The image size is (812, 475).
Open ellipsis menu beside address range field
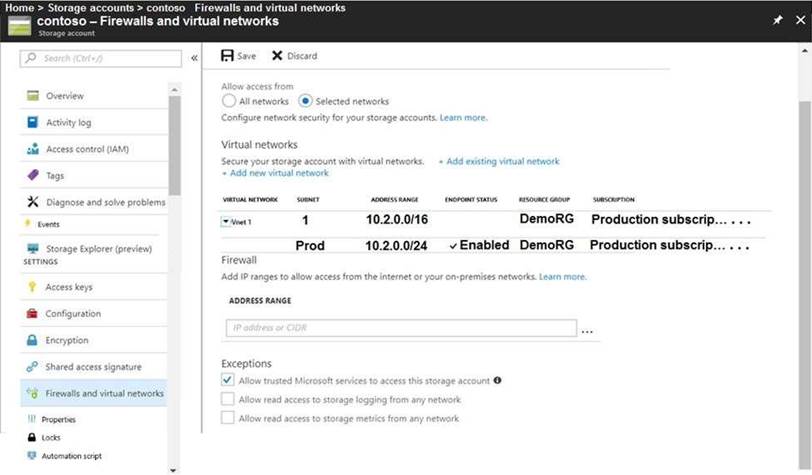tap(587, 329)
